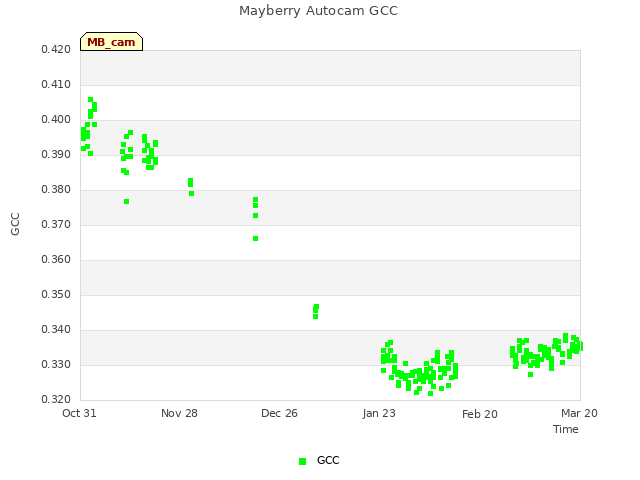The image size is (640, 480).
Task: Click the Mar 20 x-axis label
Action: coord(579,413)
